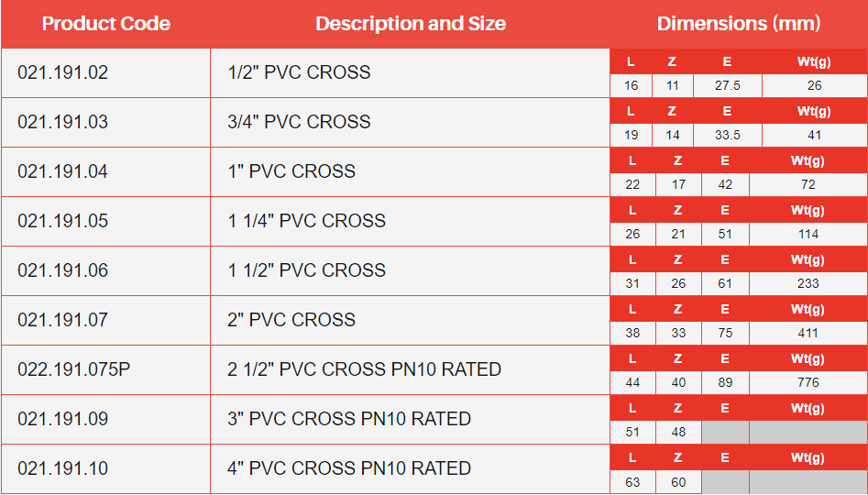The width and height of the screenshot is (868, 495).
Task: Select product code 021.191.03
Action: (62, 122)
